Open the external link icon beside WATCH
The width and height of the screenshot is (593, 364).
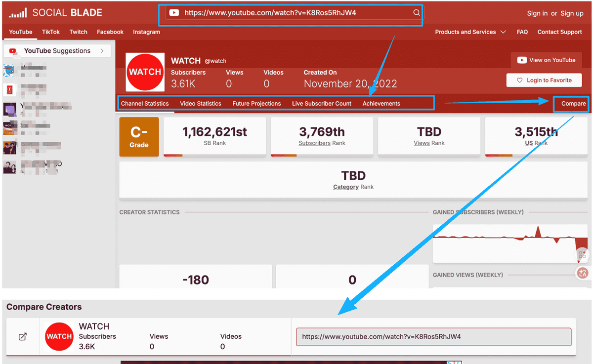pos(22,336)
